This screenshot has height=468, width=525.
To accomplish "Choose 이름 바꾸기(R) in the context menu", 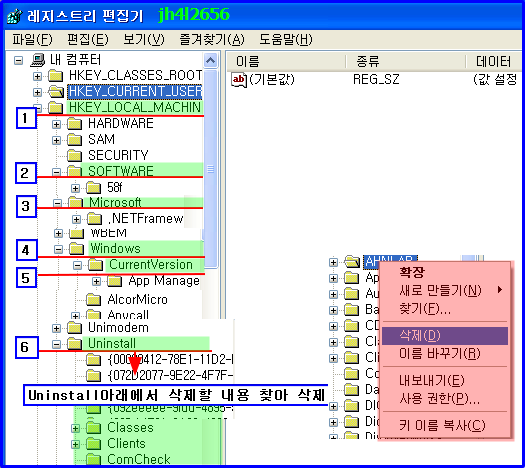I will click(x=445, y=354).
